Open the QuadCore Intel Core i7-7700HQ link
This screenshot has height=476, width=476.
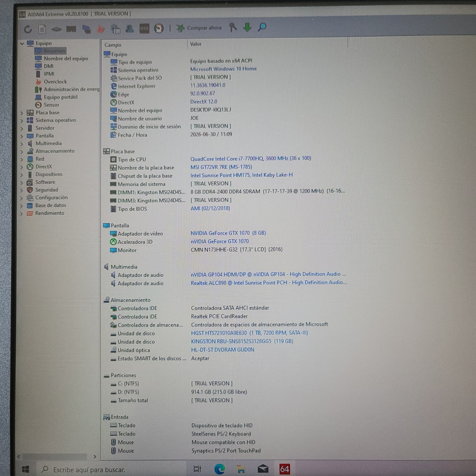point(251,159)
